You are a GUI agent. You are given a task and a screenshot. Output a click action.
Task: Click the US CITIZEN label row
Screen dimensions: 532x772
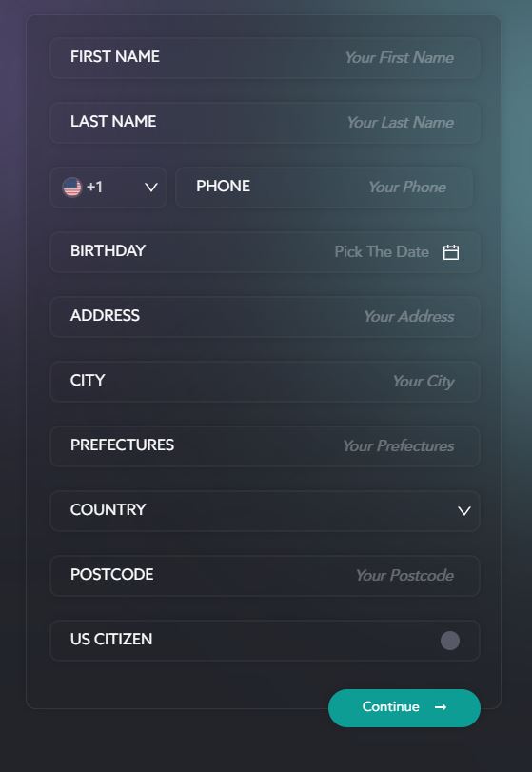tap(265, 640)
